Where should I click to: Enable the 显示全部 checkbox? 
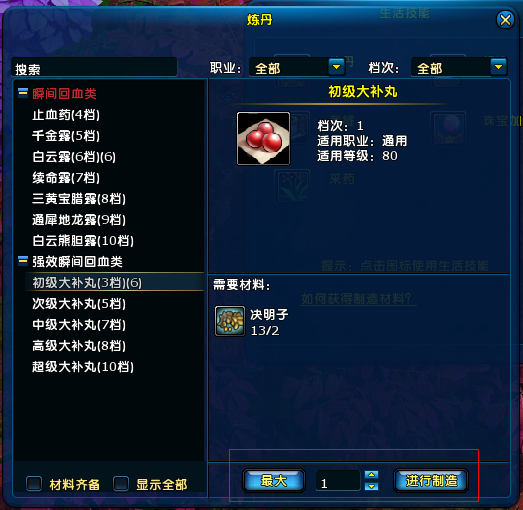121,484
